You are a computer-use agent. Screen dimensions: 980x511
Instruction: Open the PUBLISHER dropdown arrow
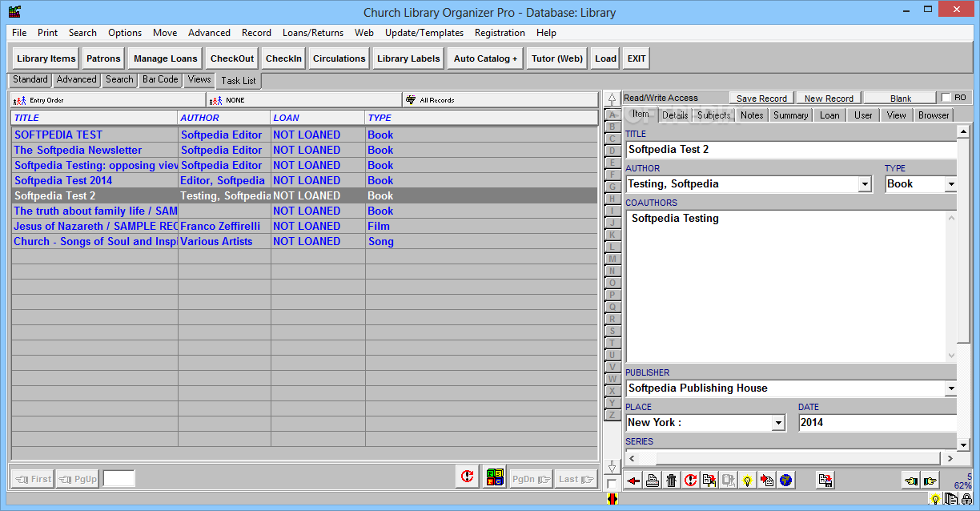tap(950, 388)
